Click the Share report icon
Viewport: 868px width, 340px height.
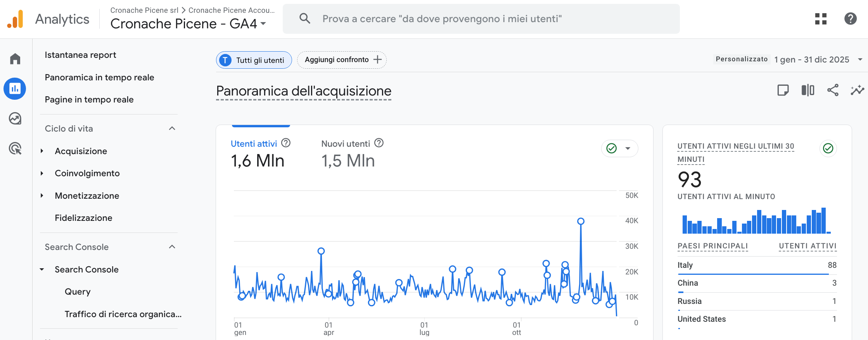[833, 90]
